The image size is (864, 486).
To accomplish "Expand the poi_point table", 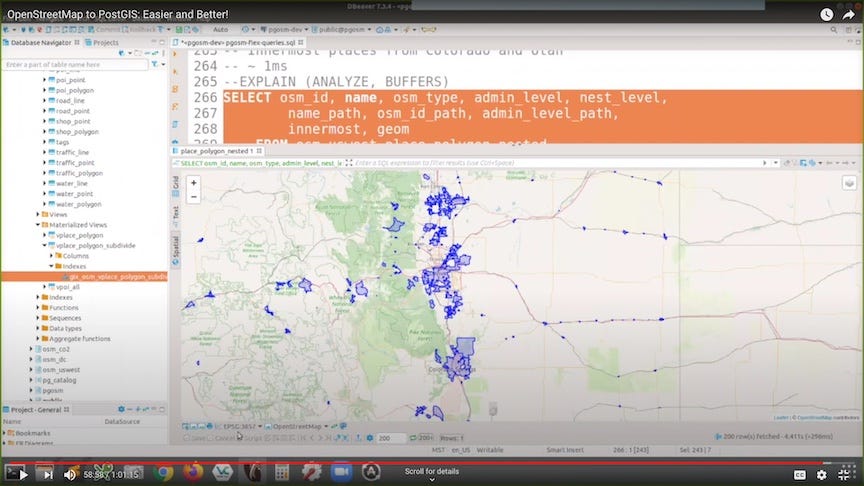I will [45, 80].
